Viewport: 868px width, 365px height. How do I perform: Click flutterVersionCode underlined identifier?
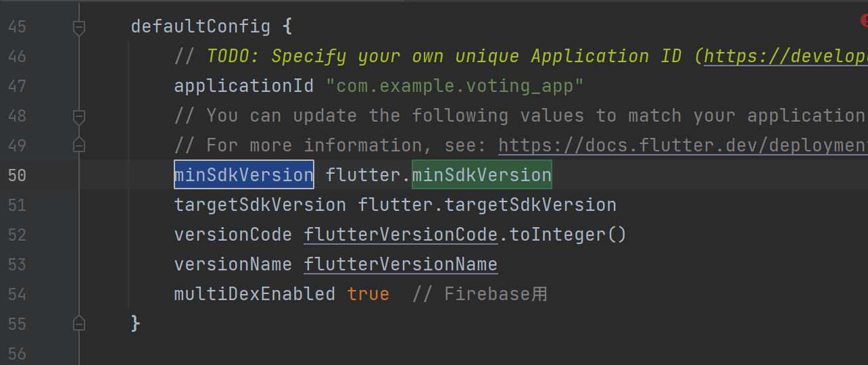pyautogui.click(x=401, y=235)
